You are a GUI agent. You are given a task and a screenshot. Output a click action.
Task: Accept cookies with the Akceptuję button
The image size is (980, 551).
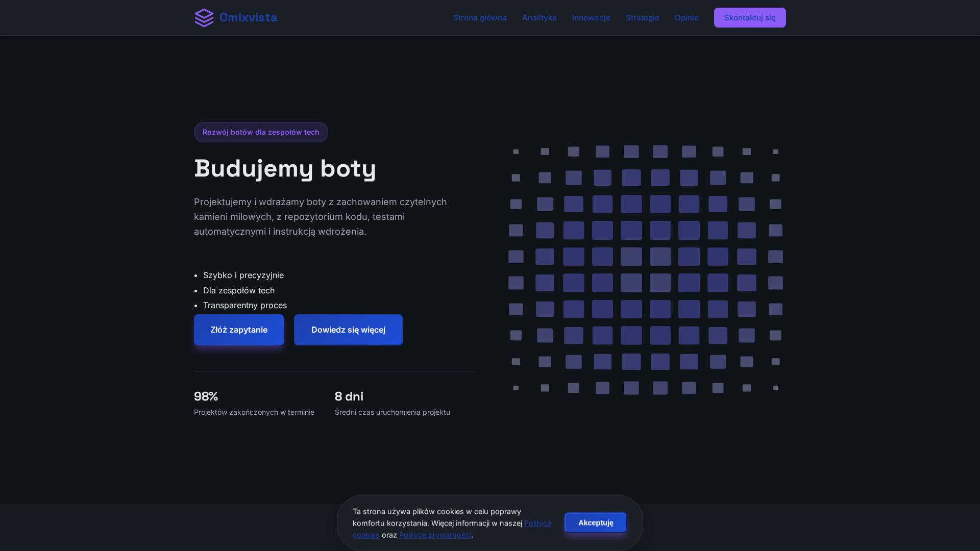click(596, 522)
